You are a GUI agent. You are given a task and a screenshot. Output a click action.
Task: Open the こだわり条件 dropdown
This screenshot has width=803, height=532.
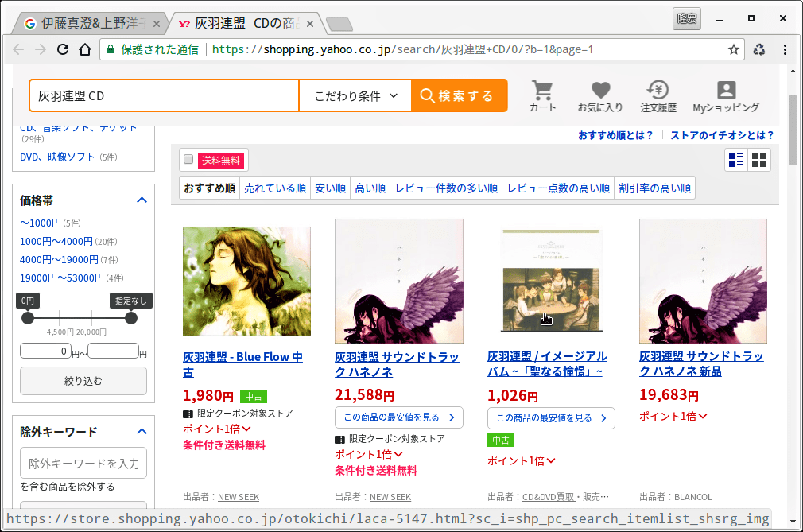click(x=355, y=95)
